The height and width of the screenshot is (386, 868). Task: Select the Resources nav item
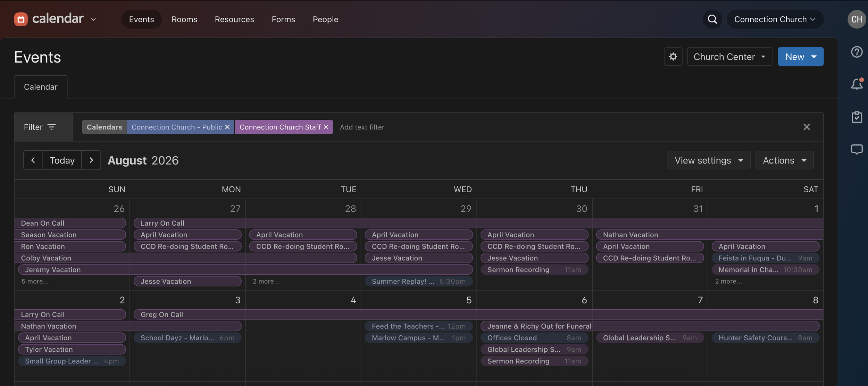pyautogui.click(x=234, y=19)
